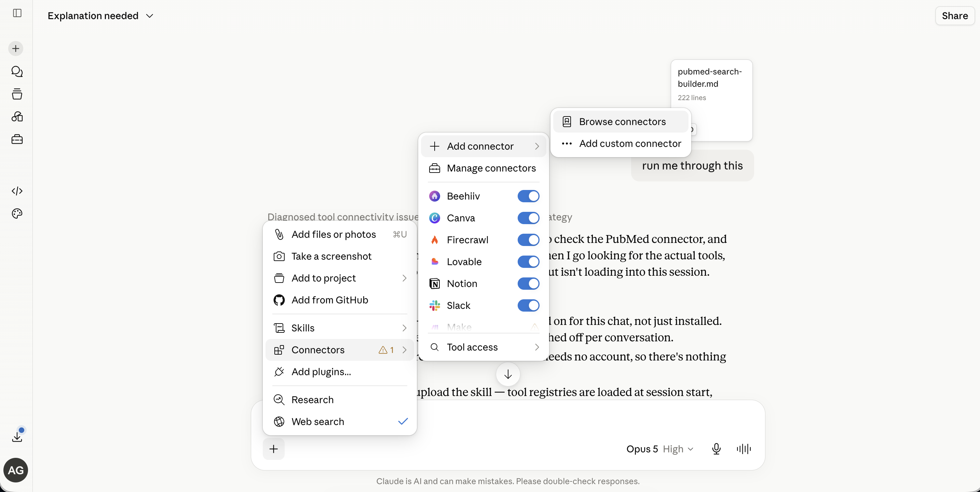Click the 'run me through this' message
Viewport: 980px width, 492px height.
tap(692, 166)
